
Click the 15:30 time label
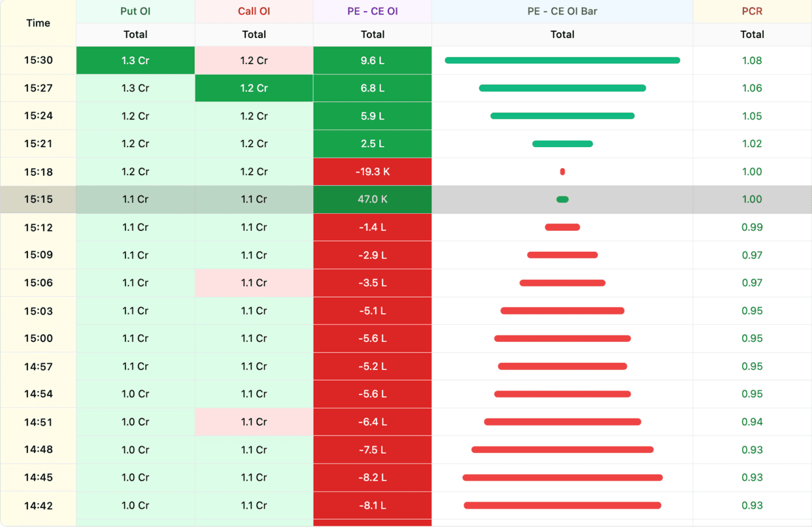coord(38,60)
